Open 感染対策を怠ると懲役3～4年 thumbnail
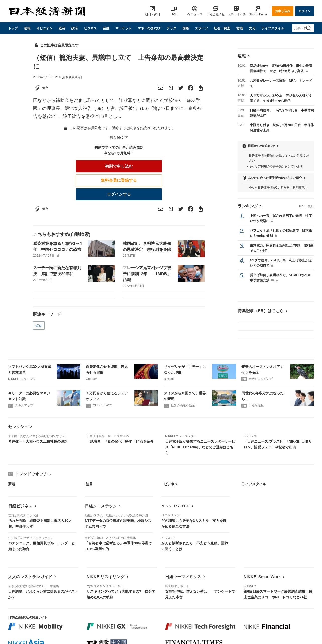This screenshot has height=644, width=322. 101,249
